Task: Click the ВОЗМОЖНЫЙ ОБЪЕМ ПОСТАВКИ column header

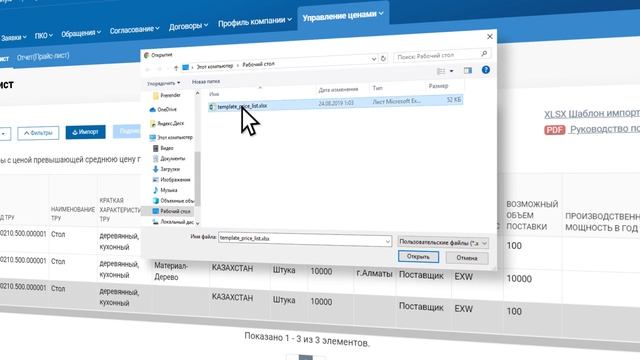Action: tap(532, 216)
